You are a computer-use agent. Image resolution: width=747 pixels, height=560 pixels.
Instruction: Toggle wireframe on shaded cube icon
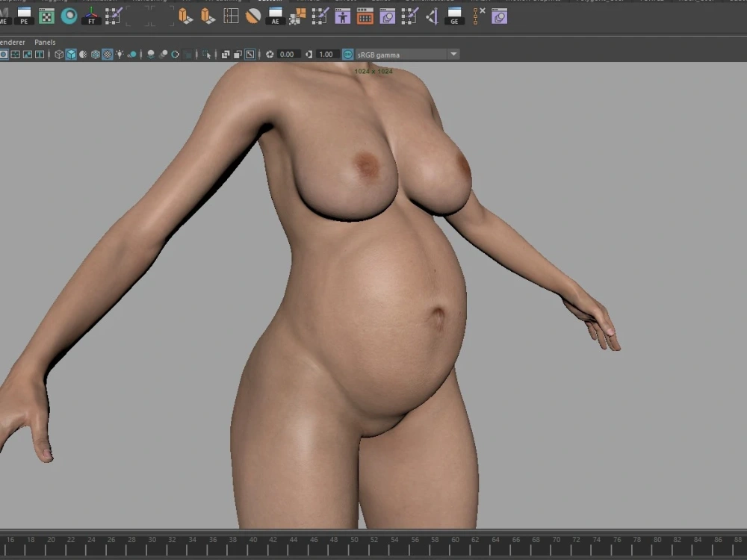pos(96,55)
